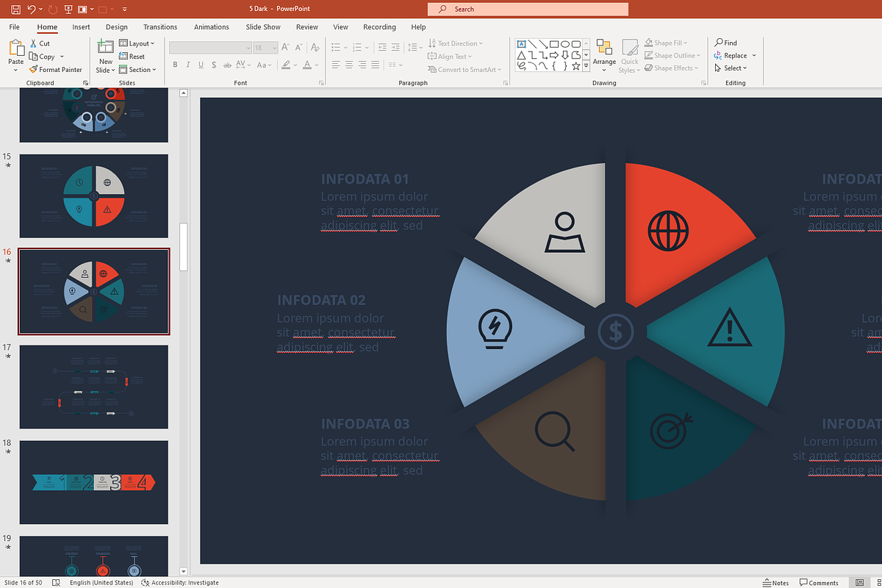This screenshot has height=588, width=882.
Task: Select the Rectangle shape in the gallery
Action: point(554,43)
